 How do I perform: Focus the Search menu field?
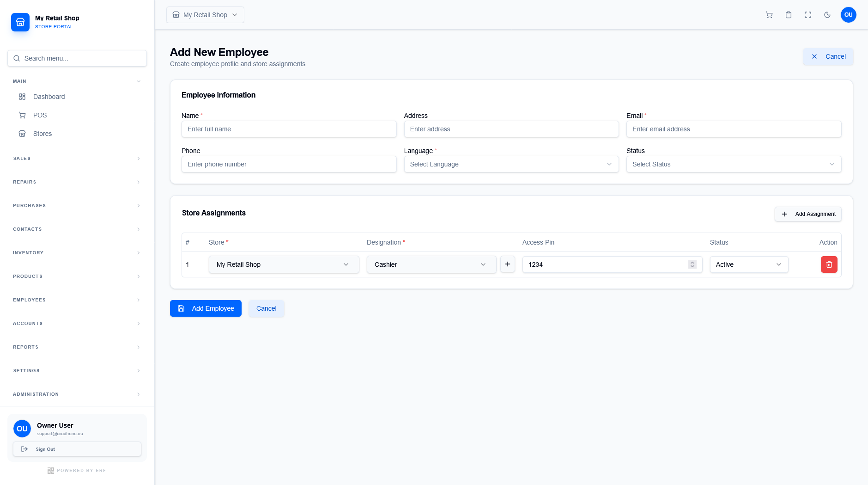coord(77,58)
